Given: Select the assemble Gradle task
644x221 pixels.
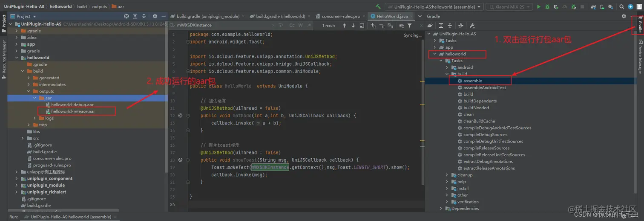Looking at the screenshot, I should click(472, 81).
